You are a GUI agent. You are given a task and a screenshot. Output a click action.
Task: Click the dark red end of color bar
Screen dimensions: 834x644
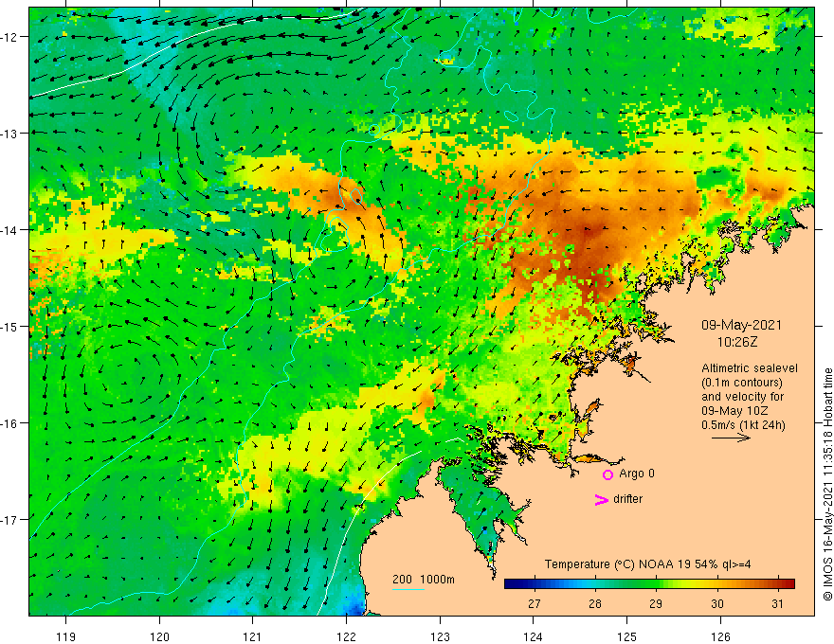point(789,584)
